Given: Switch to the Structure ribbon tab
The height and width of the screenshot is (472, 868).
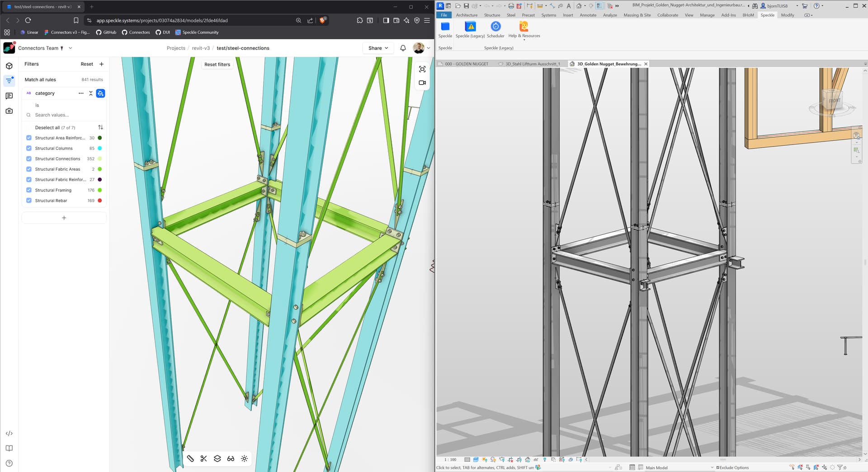Looking at the screenshot, I should (492, 15).
